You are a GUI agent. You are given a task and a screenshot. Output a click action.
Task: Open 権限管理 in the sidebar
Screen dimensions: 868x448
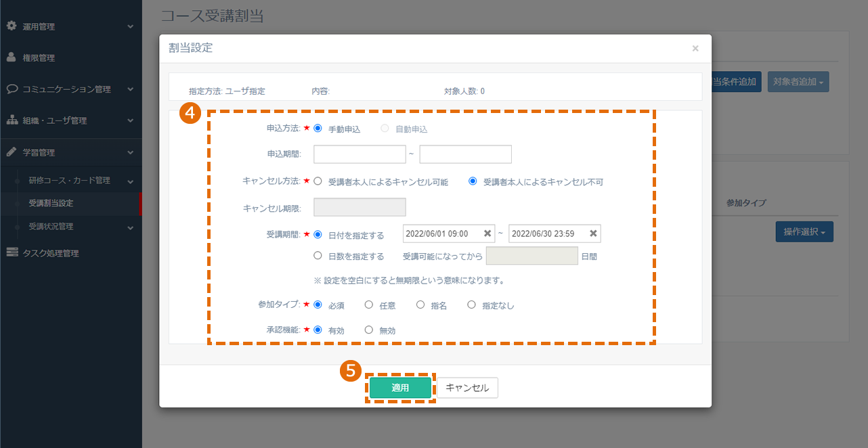(x=39, y=58)
